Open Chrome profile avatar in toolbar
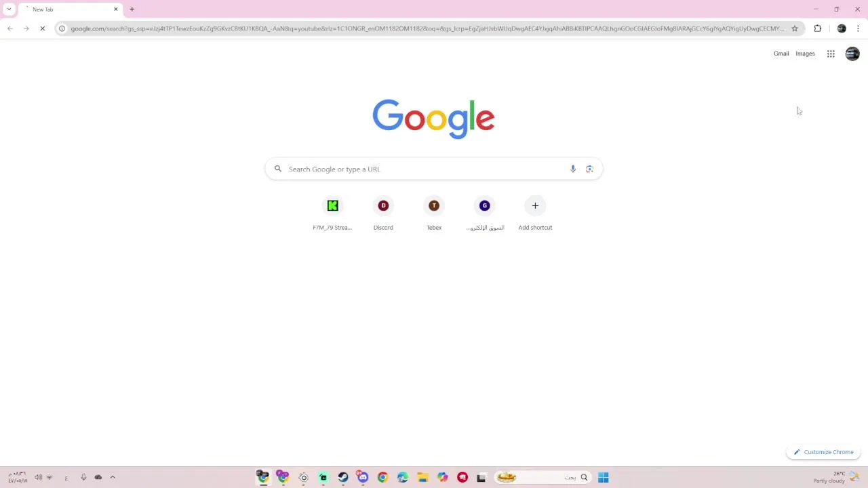The width and height of the screenshot is (868, 488). coord(842,28)
